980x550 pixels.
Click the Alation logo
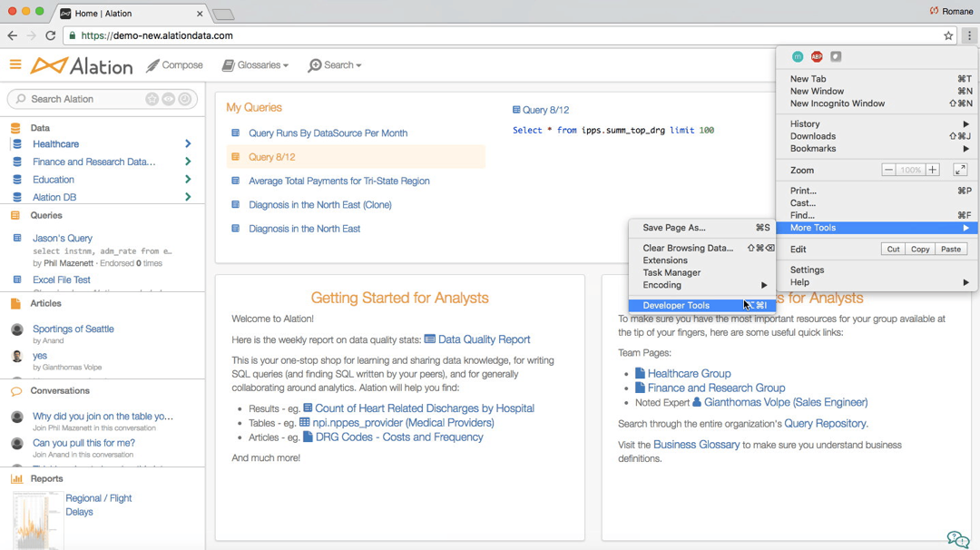(x=82, y=65)
